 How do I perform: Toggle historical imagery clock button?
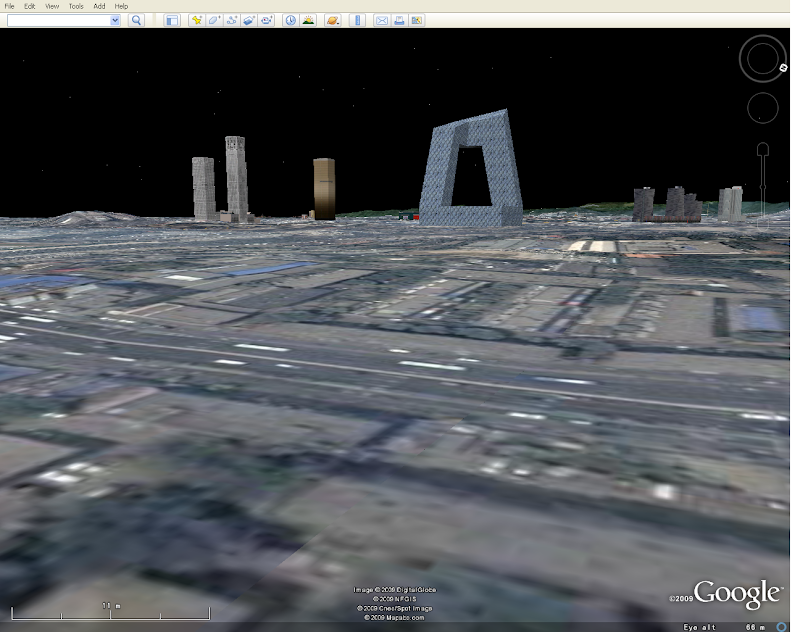[291, 20]
